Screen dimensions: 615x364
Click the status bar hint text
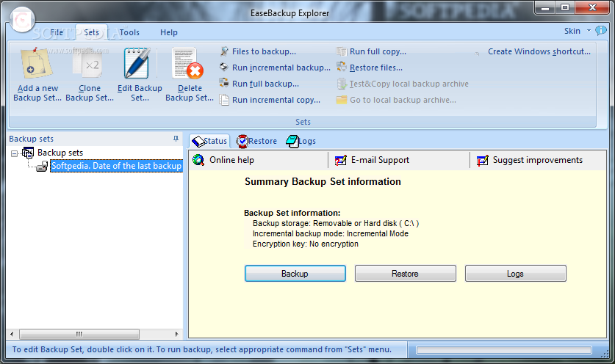click(x=202, y=349)
